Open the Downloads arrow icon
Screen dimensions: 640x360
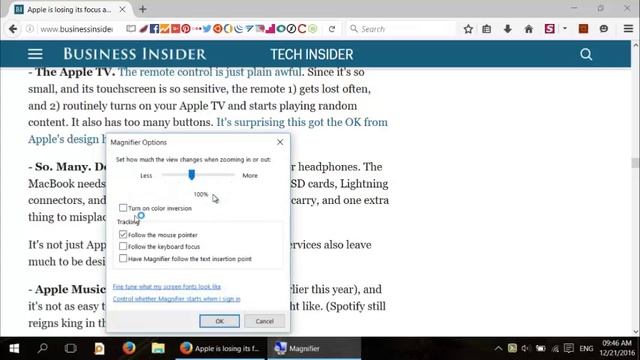pyautogui.click(x=507, y=29)
